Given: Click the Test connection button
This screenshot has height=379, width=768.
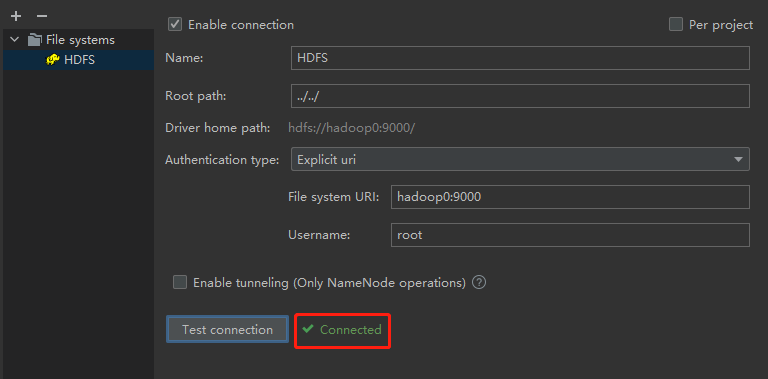Looking at the screenshot, I should coord(227,329).
